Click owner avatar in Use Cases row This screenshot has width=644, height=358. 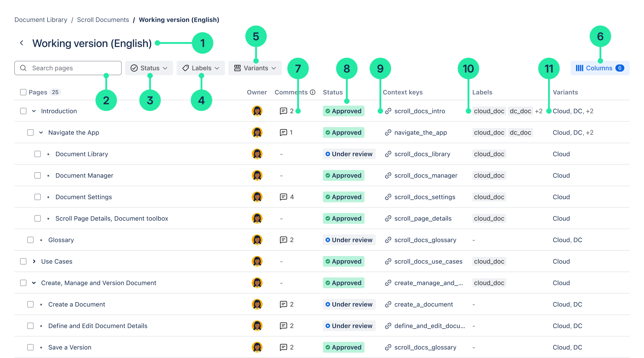point(257,261)
